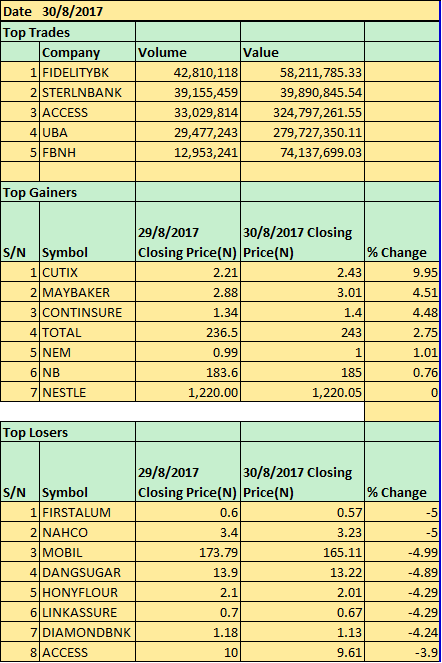
Task: Select the NESTLE symbol cell
Action: [x=88, y=392]
